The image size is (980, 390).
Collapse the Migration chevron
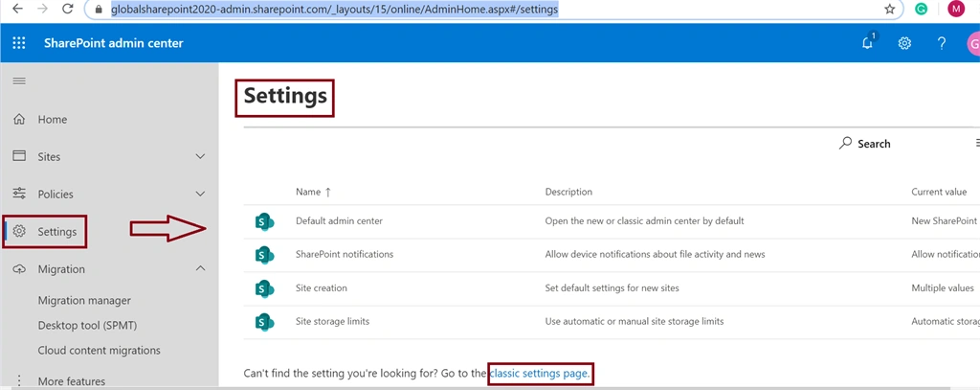pyautogui.click(x=200, y=268)
